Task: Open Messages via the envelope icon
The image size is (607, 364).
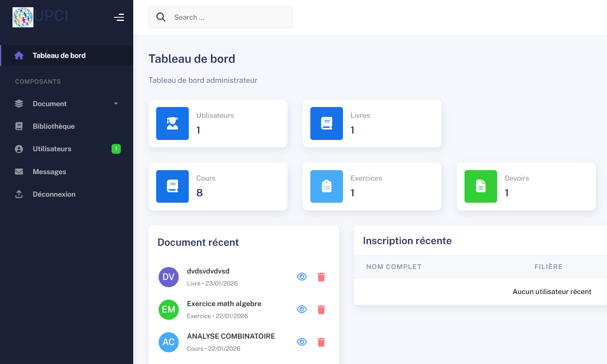Action: click(19, 171)
